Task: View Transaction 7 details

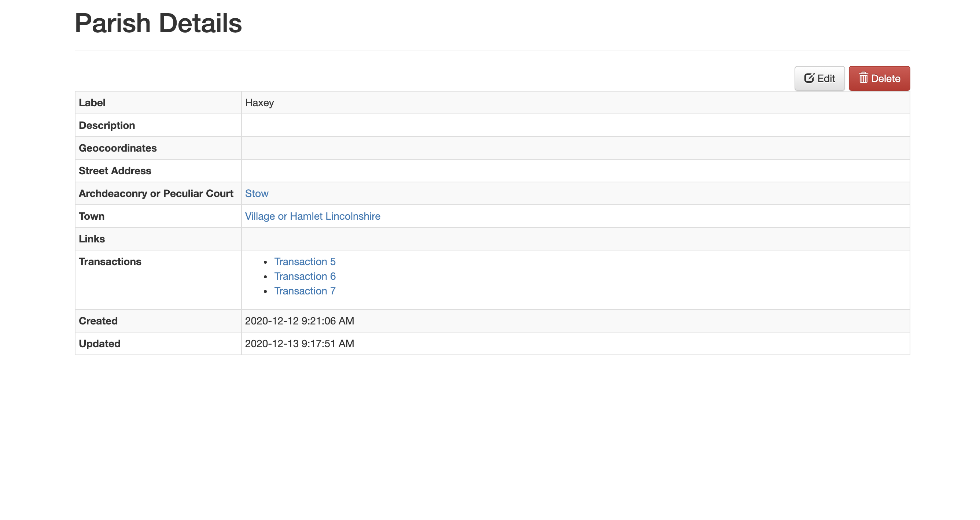Action: [x=305, y=291]
